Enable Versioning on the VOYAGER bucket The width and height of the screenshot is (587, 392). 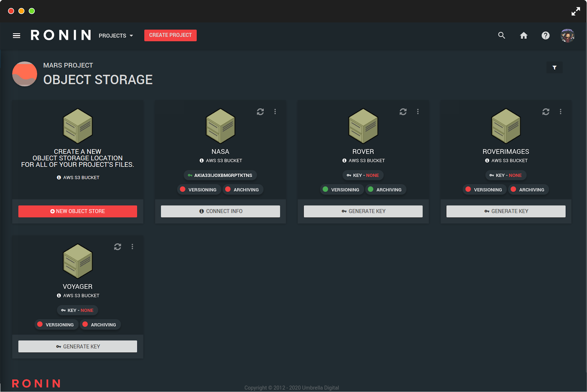(55, 325)
